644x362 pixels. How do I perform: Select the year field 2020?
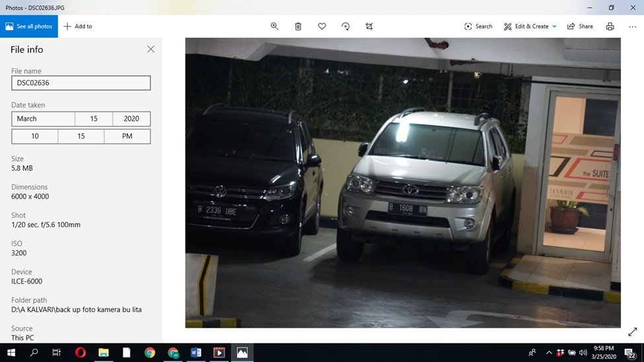[131, 119]
